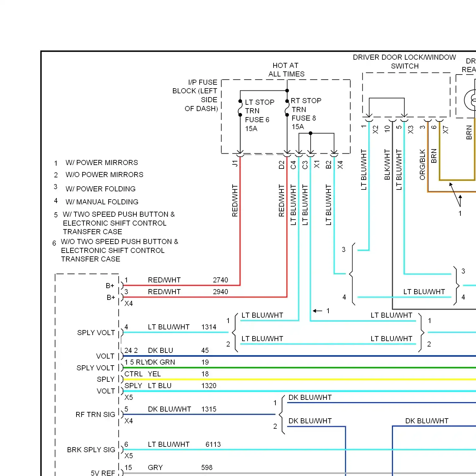Select circuit number "18" on the YEL wire

click(x=205, y=374)
